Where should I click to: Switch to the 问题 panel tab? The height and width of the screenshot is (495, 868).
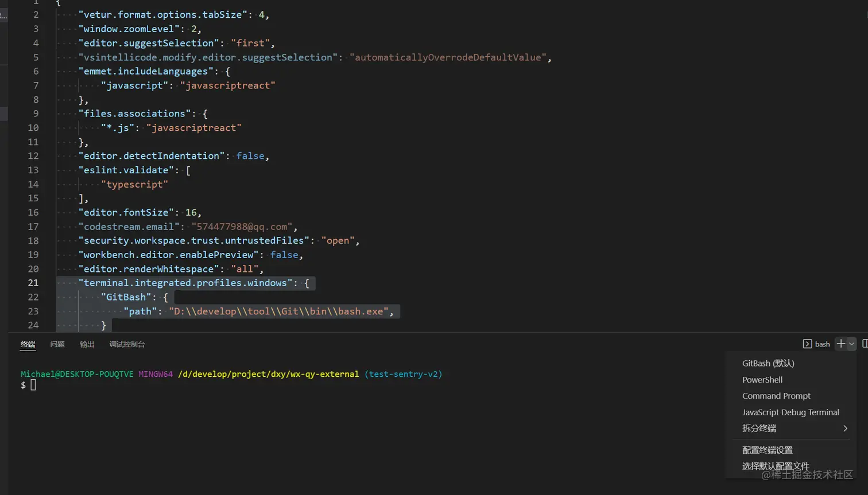click(57, 344)
